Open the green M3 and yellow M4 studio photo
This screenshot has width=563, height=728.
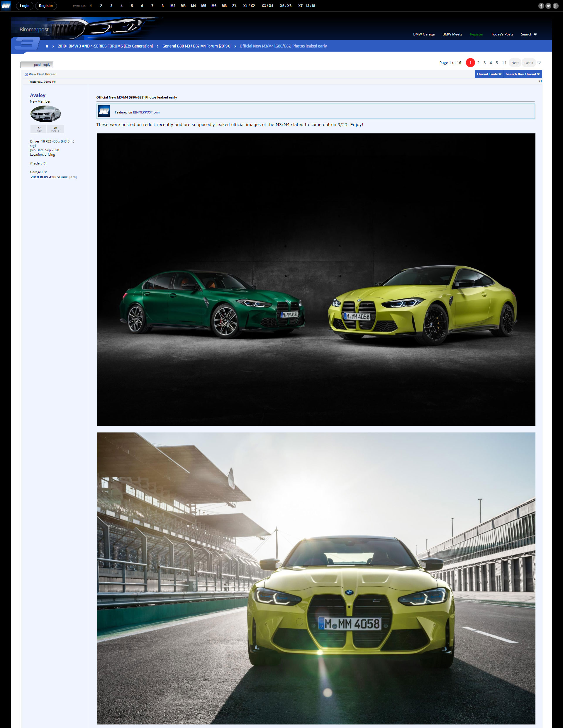[x=316, y=279]
